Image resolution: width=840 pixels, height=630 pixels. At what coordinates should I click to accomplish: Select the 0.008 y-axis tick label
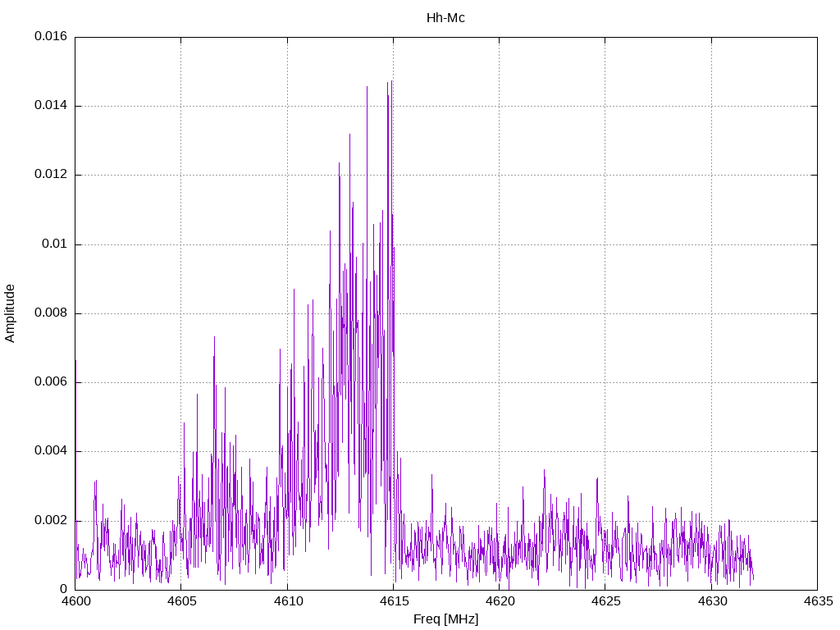click(50, 313)
